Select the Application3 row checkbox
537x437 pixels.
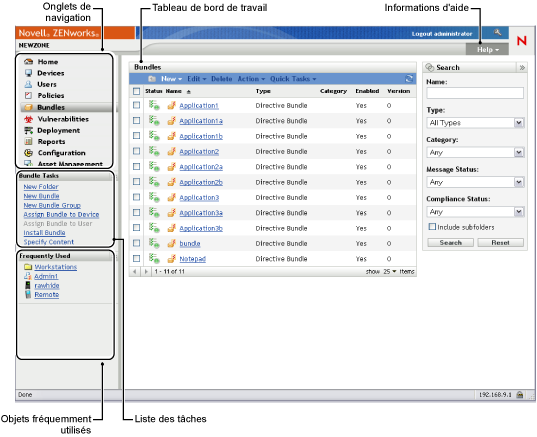(136, 197)
